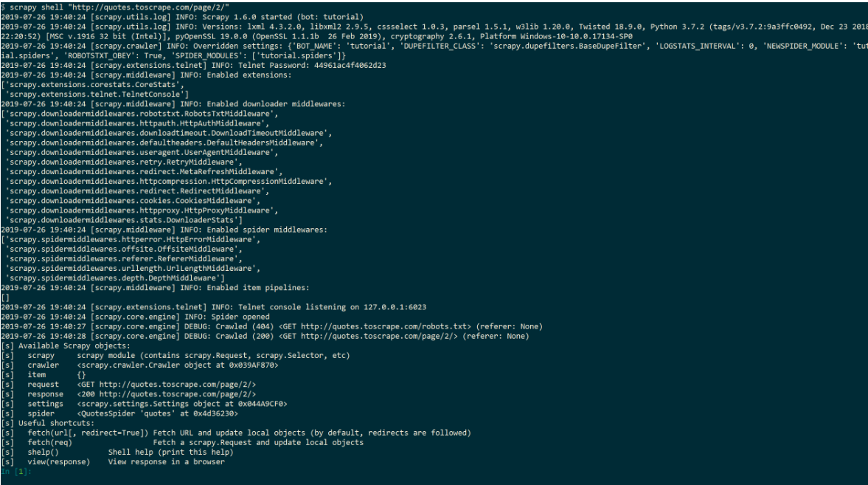Click the empty item pipelines [] line
Screen dimensions: 868x485
(x=5, y=297)
